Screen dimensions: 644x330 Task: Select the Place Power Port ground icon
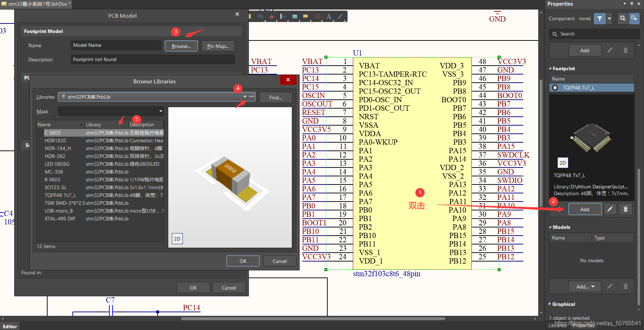click(x=272, y=16)
